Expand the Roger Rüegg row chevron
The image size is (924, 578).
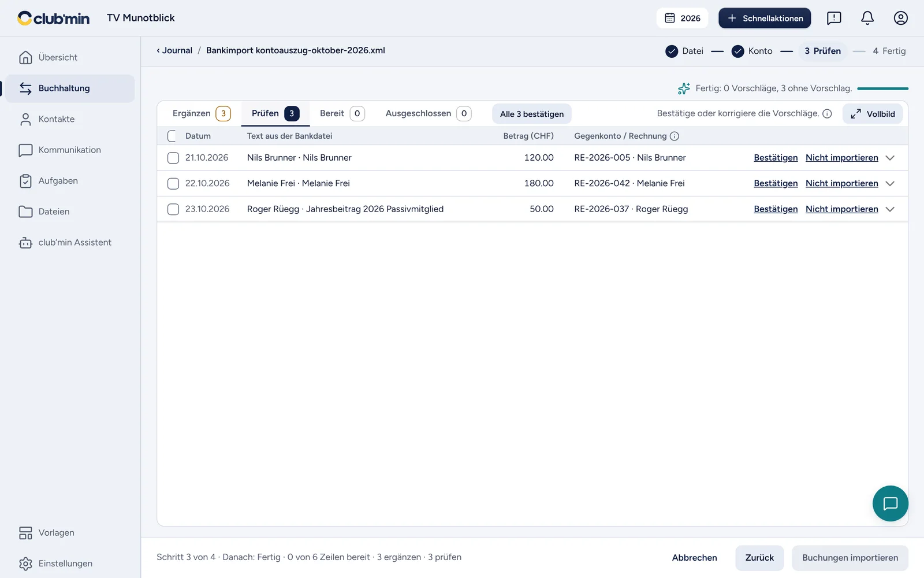[890, 209]
